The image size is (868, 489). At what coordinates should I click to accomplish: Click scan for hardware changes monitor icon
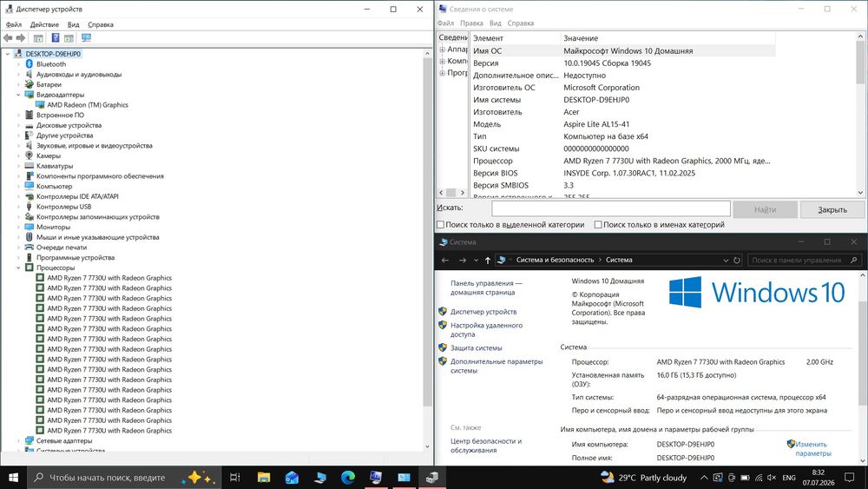tap(86, 37)
